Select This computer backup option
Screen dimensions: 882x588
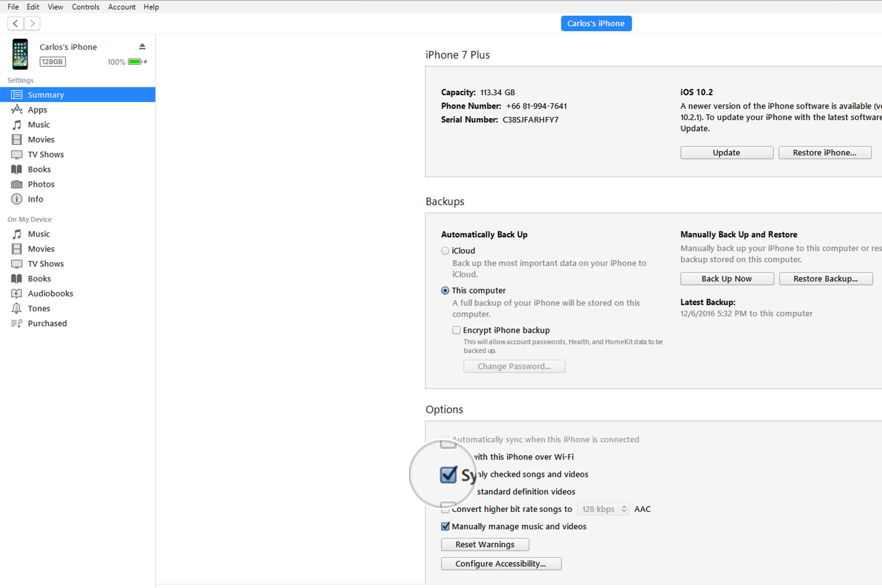click(445, 290)
